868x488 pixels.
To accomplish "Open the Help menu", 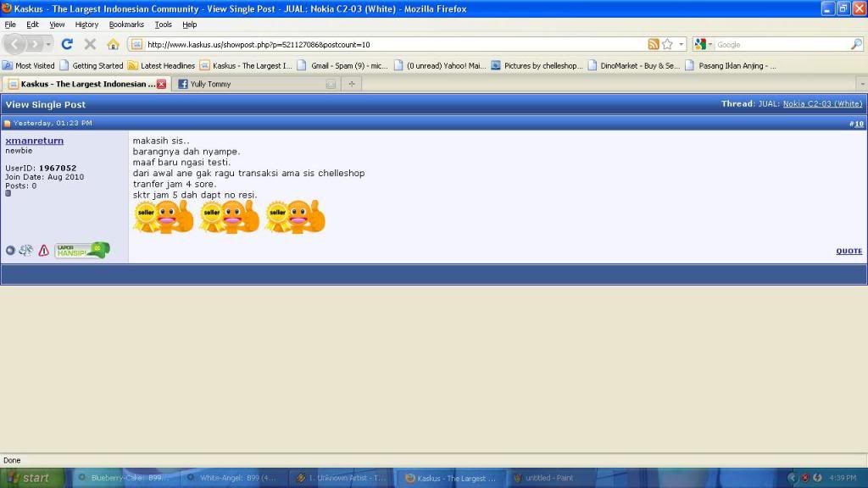I will [x=190, y=25].
